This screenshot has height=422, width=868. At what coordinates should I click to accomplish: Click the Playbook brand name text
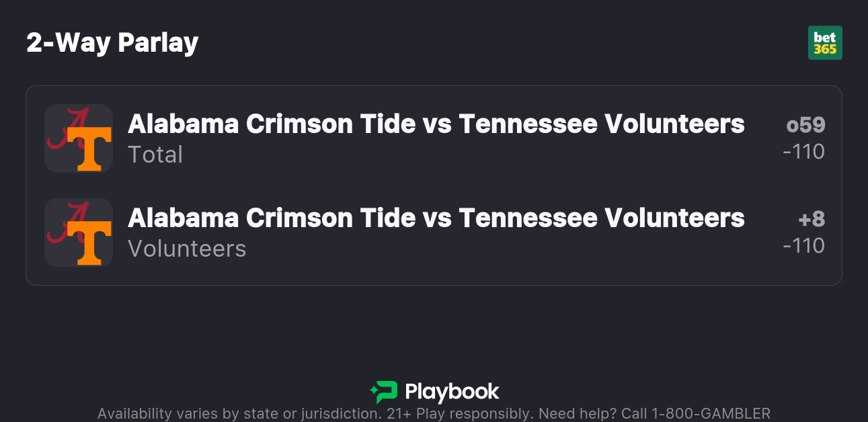click(x=452, y=392)
